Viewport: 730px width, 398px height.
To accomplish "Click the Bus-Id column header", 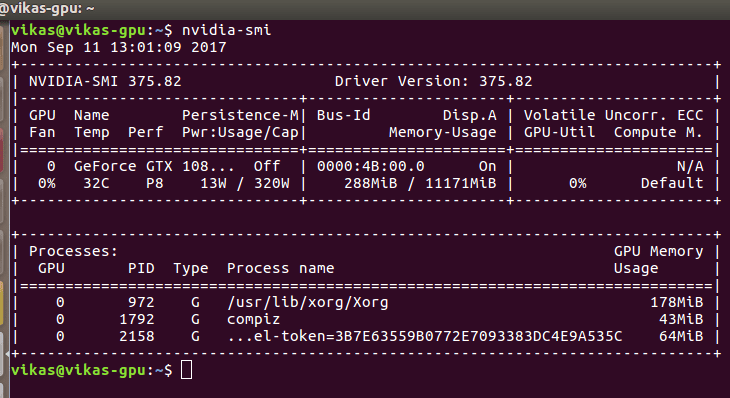I will coord(344,115).
